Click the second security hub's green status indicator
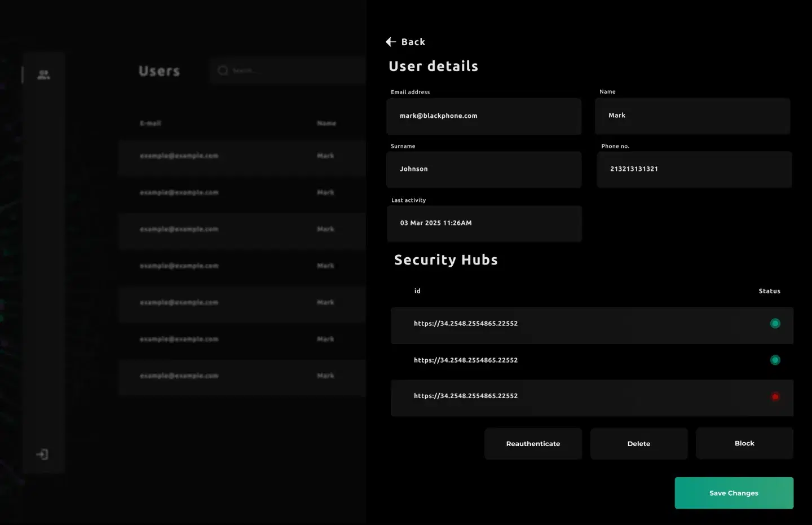The image size is (812, 525). [775, 360]
